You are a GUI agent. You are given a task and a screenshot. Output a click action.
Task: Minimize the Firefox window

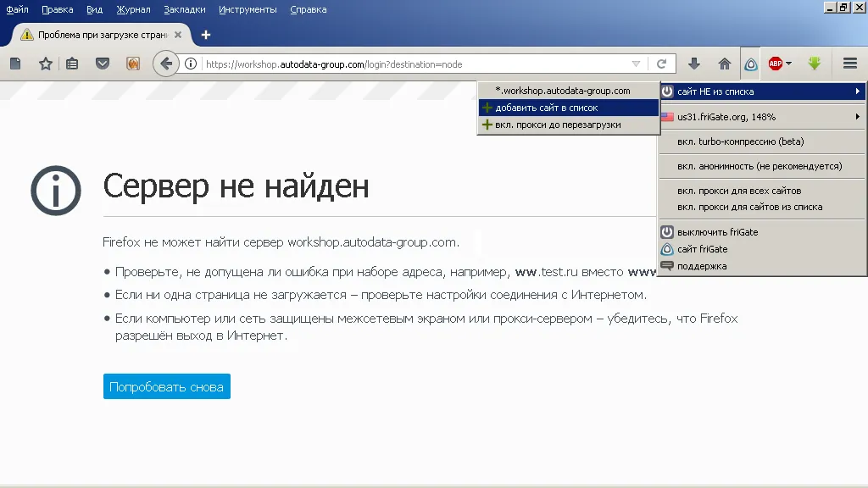point(829,8)
